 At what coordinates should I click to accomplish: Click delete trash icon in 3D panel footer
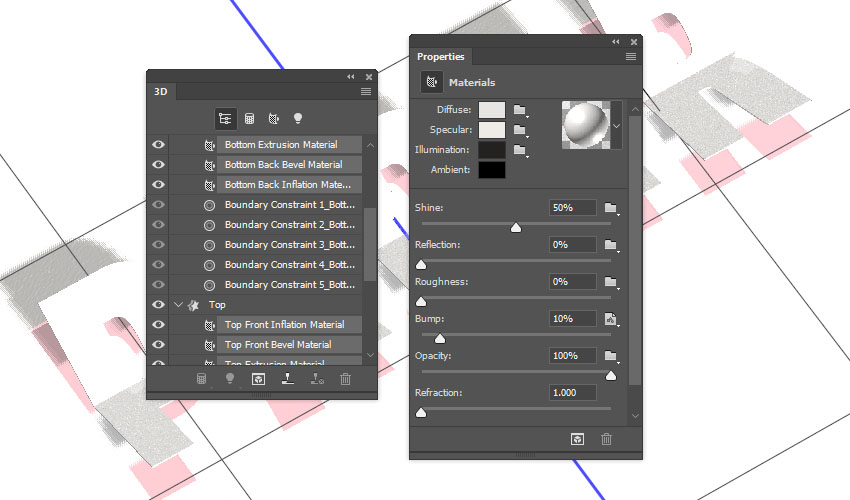[x=345, y=379]
